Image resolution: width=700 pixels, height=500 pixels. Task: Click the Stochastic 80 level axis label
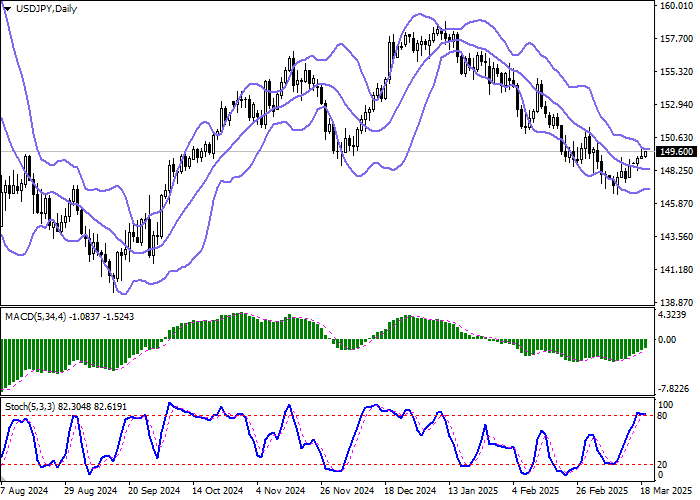(x=663, y=414)
